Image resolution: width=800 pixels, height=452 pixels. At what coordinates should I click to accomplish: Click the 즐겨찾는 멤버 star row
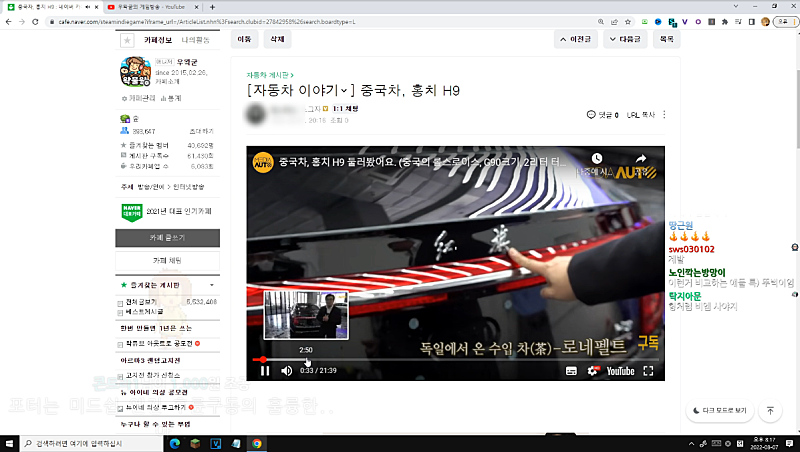tap(167, 145)
